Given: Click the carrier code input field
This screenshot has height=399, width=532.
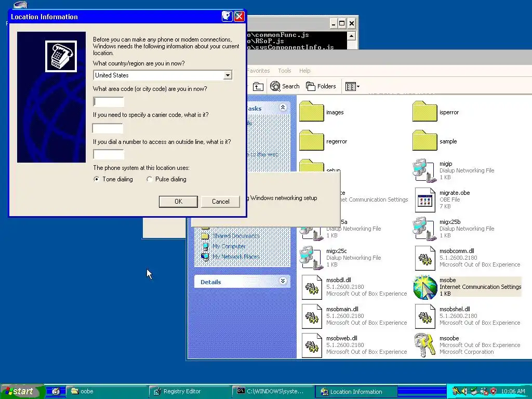Looking at the screenshot, I should pos(108,128).
